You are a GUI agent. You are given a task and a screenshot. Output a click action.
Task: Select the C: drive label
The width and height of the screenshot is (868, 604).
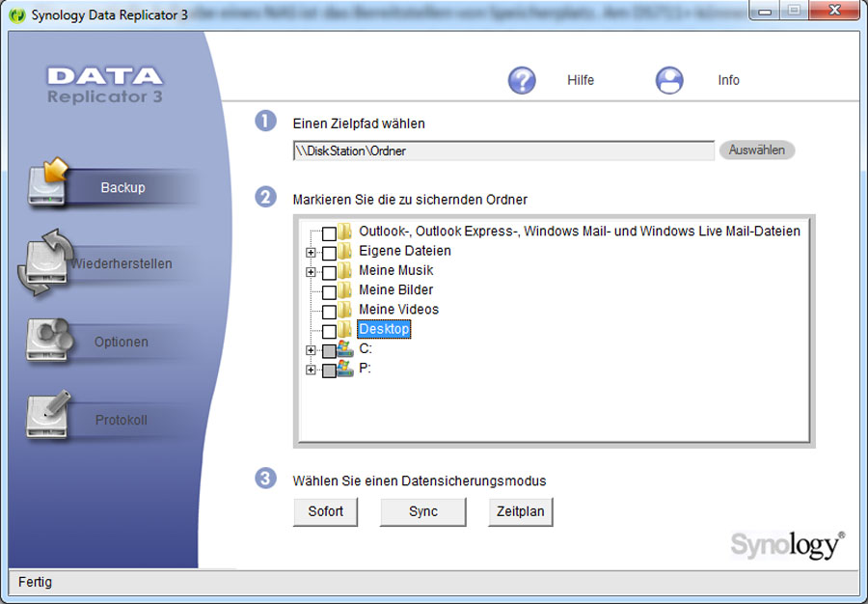[x=366, y=348]
